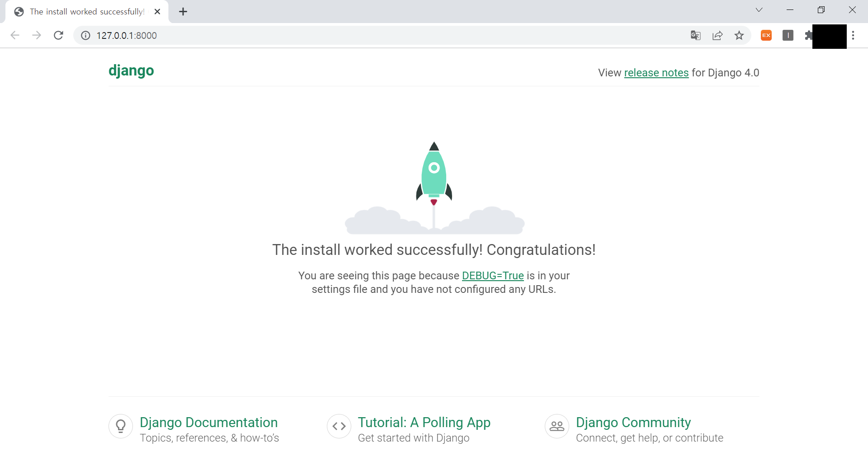Follow the DEBUG=True link

[x=493, y=276]
